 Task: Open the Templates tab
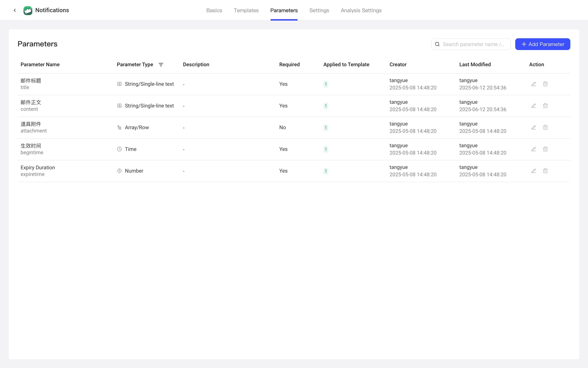tap(246, 10)
